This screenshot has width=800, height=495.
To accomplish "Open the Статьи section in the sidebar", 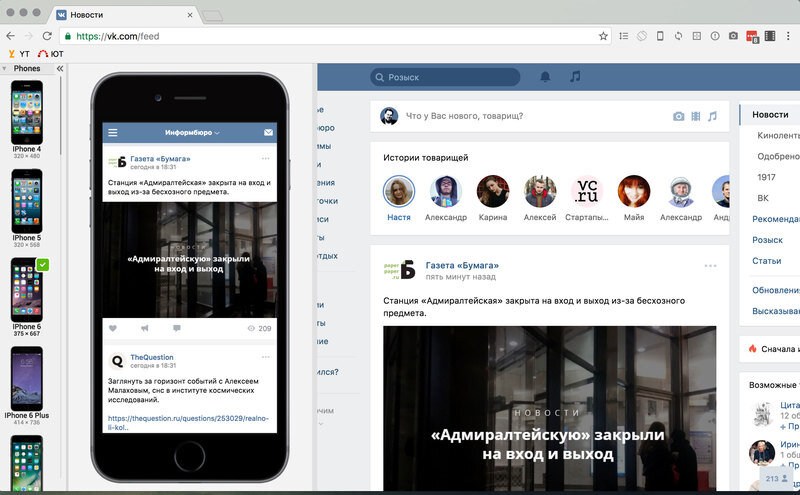I will point(766,261).
